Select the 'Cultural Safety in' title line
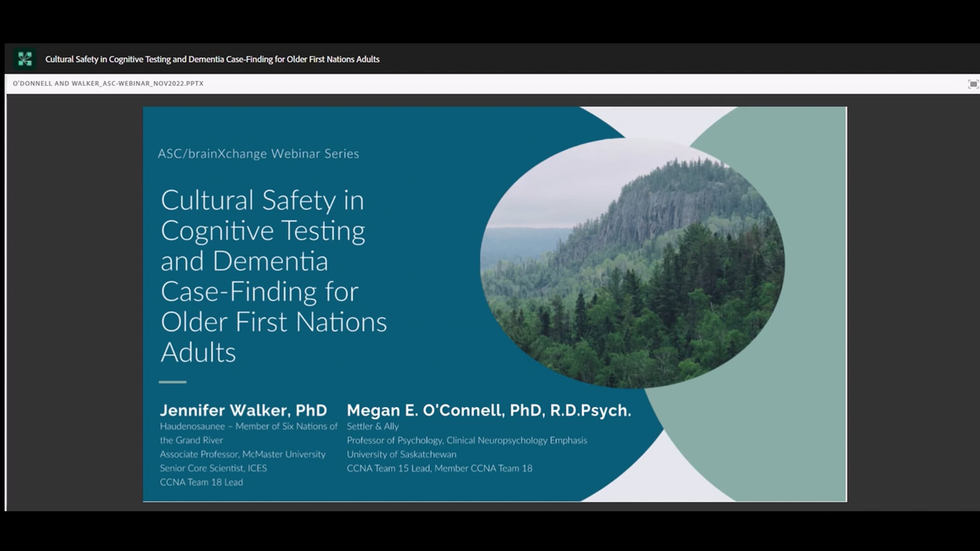The width and height of the screenshot is (980, 551). (262, 200)
